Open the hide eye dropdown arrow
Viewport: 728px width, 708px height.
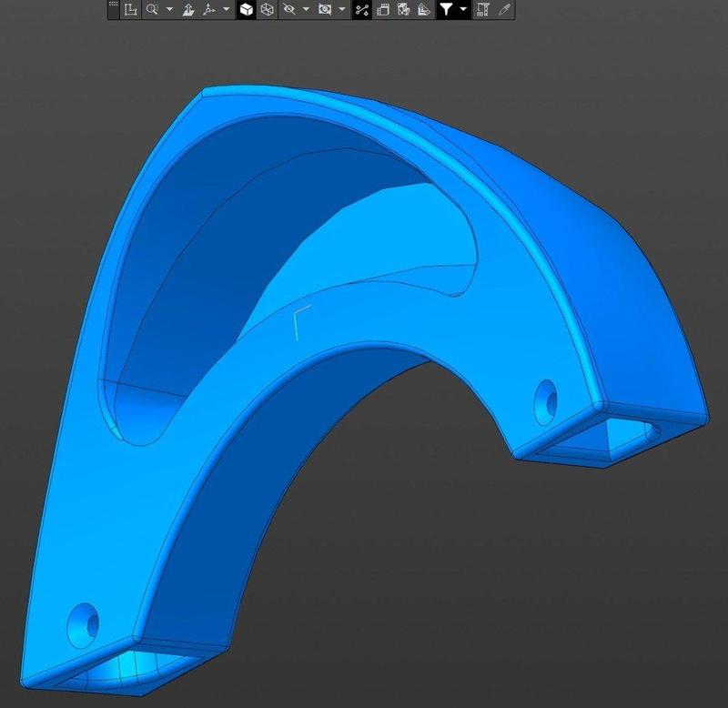pyautogui.click(x=306, y=10)
